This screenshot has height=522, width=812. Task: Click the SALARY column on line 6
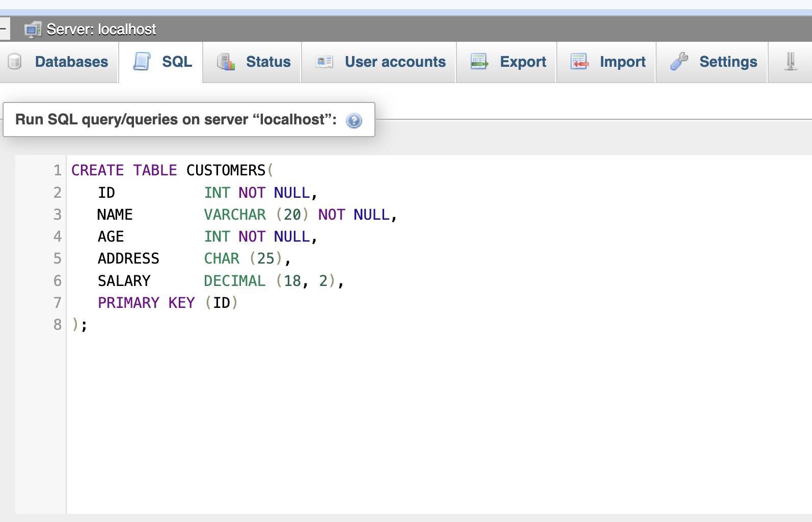(x=124, y=281)
